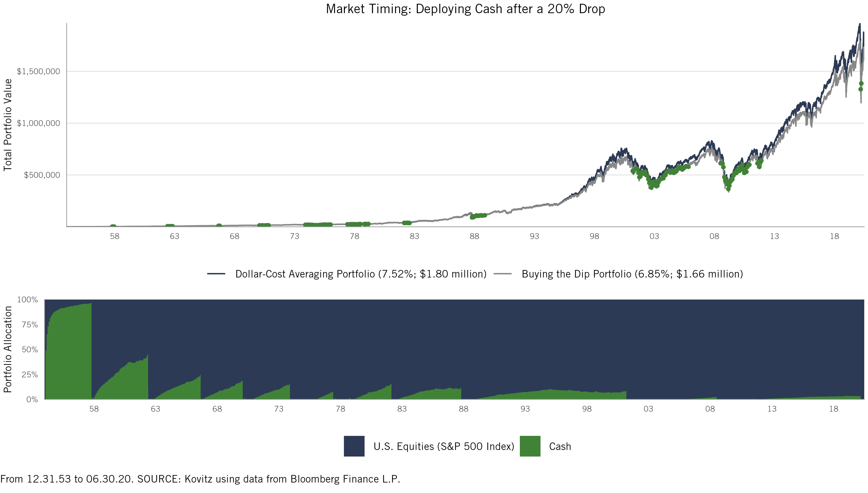This screenshot has height=493, width=868.
Task: Click the U.S. Equities (S&P 500 Index) label
Action: point(444,446)
